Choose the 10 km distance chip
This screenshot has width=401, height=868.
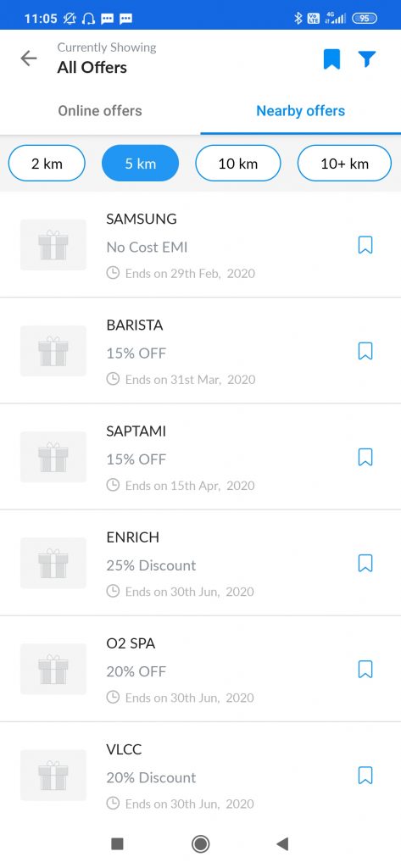click(x=238, y=164)
